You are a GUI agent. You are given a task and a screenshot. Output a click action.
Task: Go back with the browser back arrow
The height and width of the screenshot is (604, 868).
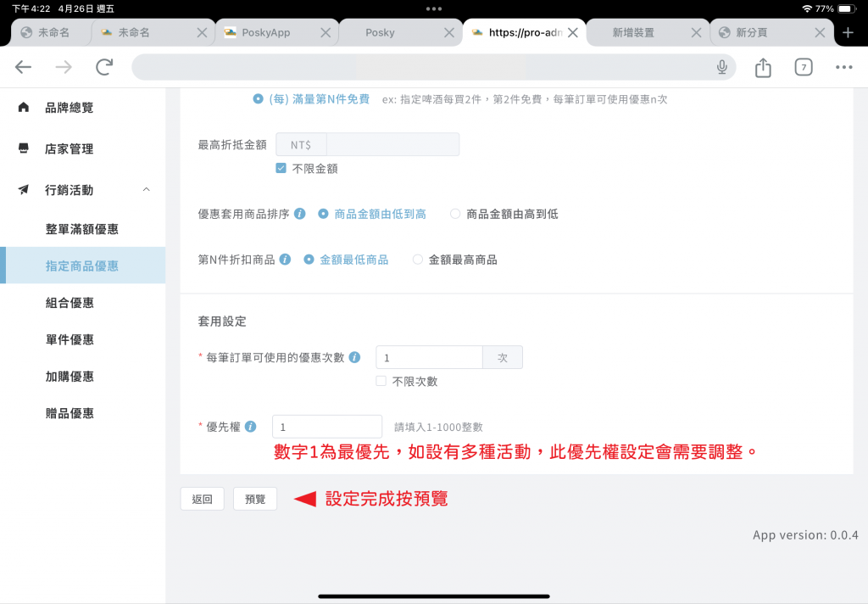click(23, 67)
